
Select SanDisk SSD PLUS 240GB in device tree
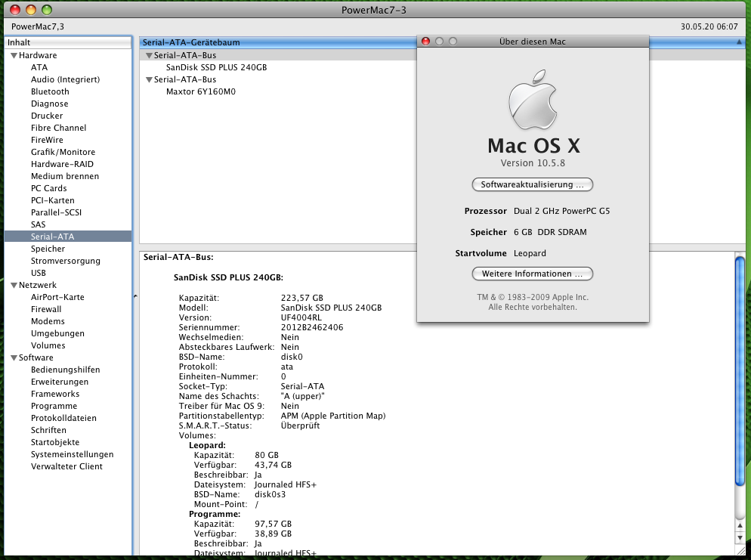217,67
